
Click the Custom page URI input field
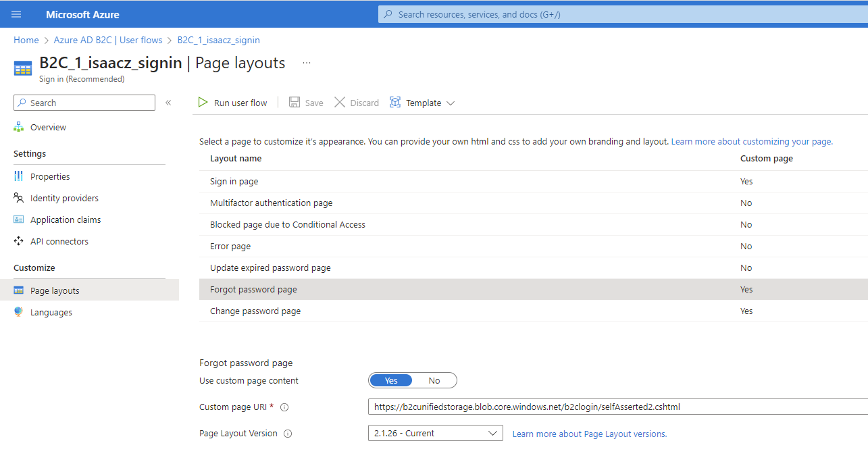point(608,407)
